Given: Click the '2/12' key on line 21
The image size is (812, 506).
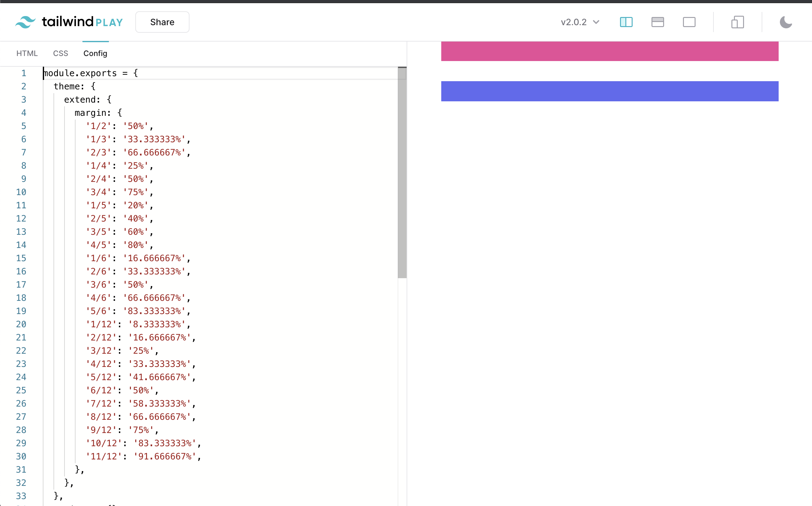Looking at the screenshot, I should point(101,338).
